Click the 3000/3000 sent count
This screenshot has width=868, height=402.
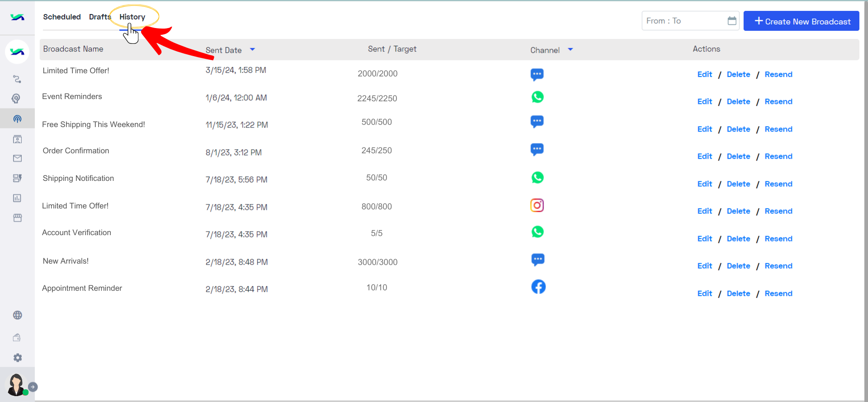(x=377, y=262)
